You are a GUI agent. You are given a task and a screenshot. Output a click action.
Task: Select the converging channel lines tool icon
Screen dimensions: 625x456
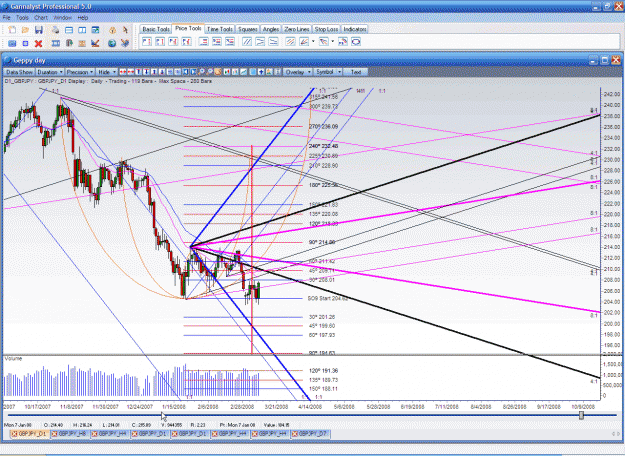pos(260,41)
